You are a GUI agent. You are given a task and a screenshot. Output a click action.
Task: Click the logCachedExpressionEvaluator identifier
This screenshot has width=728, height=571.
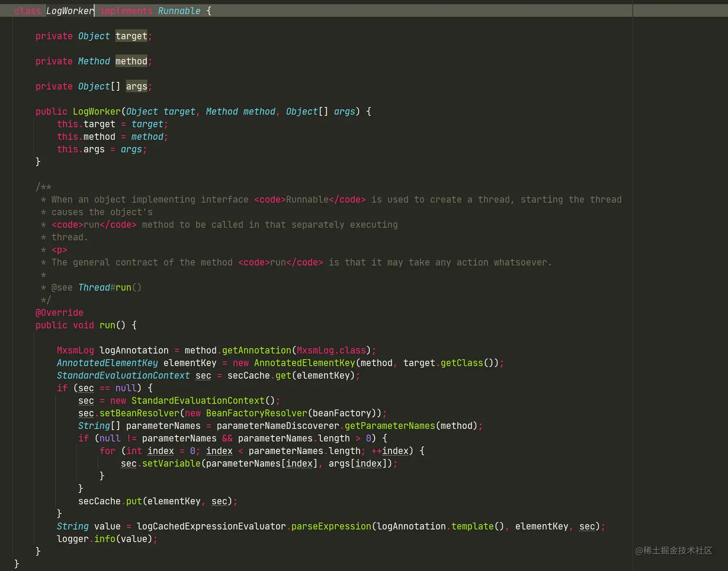pyautogui.click(x=211, y=526)
